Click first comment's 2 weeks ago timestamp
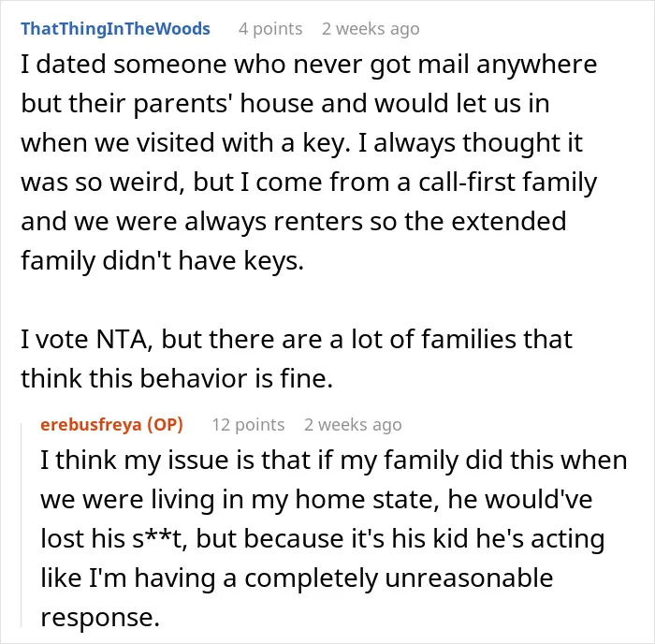This screenshot has width=655, height=644. click(x=371, y=29)
